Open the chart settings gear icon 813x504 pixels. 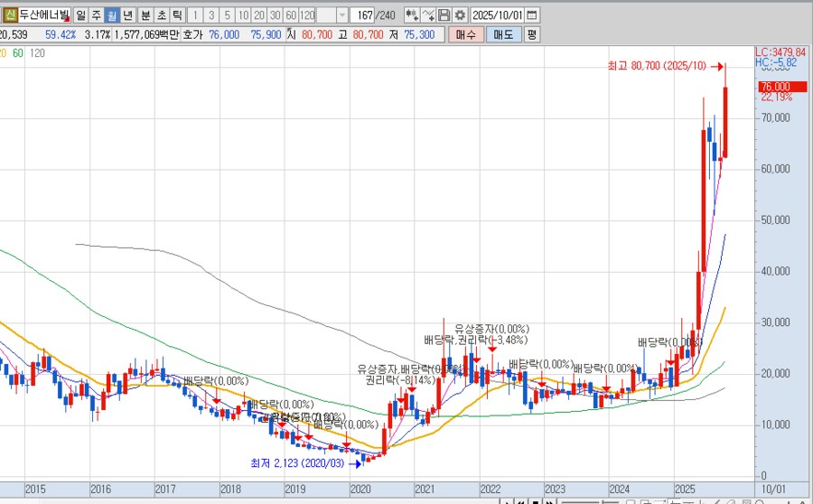tap(461, 15)
